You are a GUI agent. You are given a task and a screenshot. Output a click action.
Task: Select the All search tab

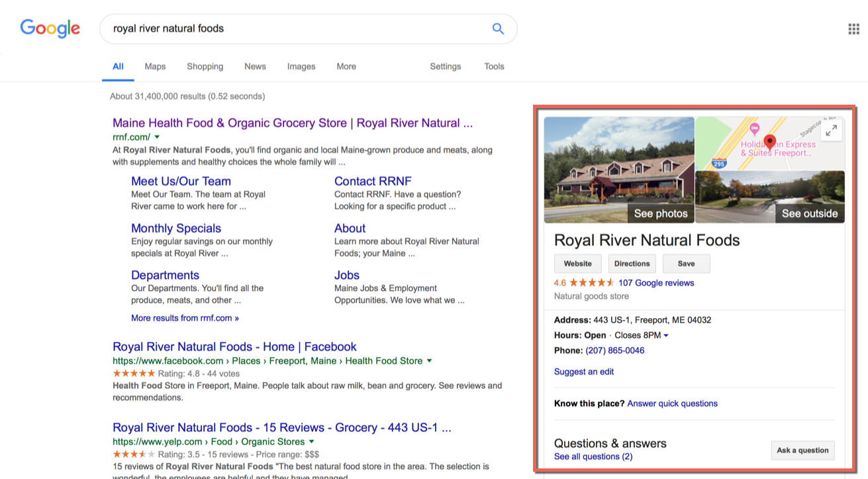pos(118,66)
